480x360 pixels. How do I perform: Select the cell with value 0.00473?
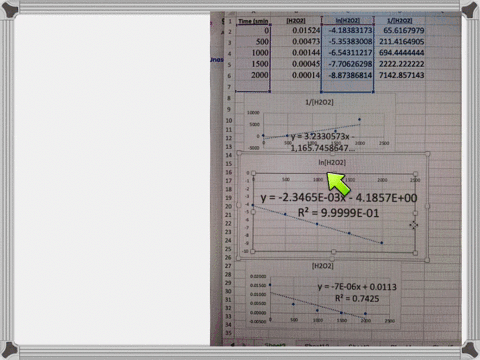point(296,42)
